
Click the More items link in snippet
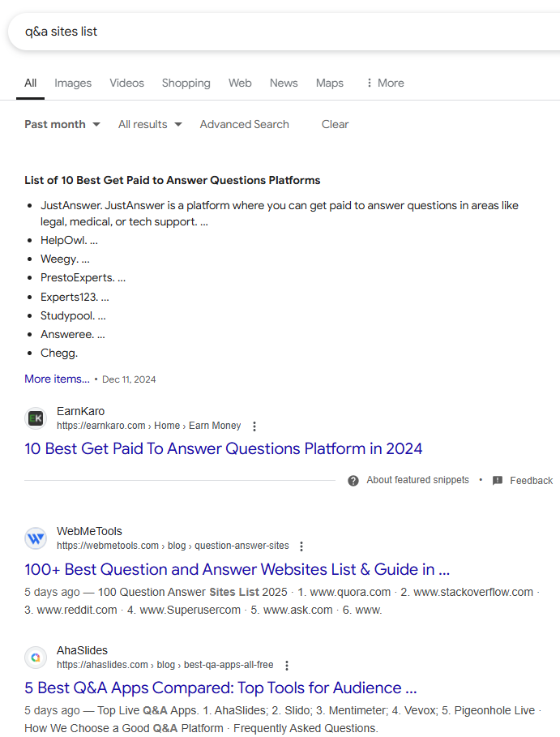57,379
